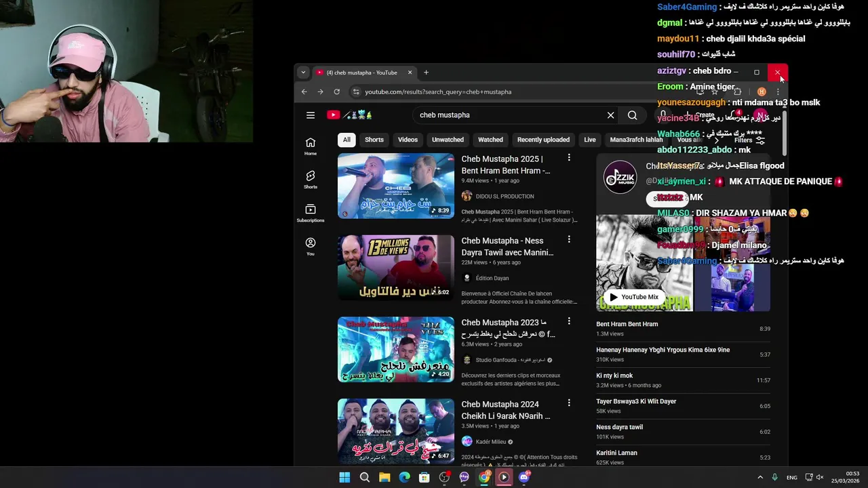Open options for Cheb Mustapha 2023 video
The width and height of the screenshot is (868, 488).
(569, 321)
